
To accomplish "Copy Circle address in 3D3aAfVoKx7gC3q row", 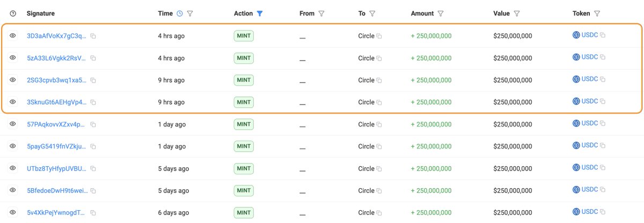I will (379, 36).
